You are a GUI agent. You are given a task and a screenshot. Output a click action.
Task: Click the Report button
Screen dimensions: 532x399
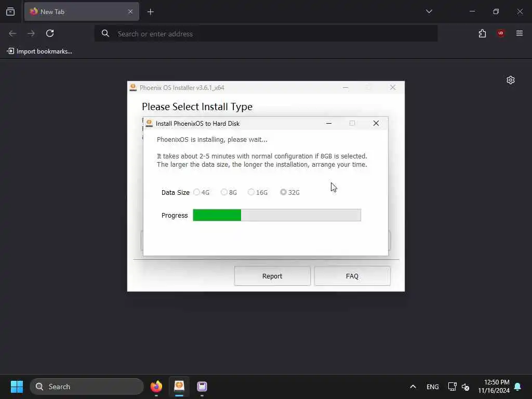(x=272, y=276)
